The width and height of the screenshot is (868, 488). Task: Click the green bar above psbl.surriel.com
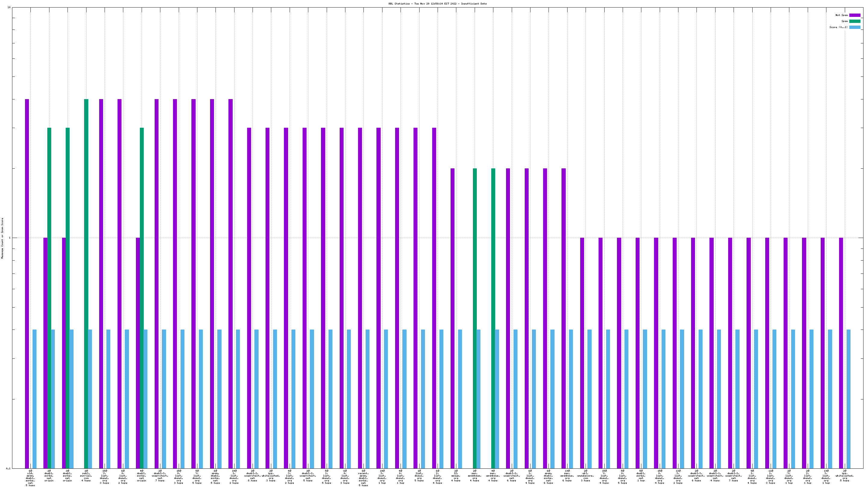click(x=86, y=283)
